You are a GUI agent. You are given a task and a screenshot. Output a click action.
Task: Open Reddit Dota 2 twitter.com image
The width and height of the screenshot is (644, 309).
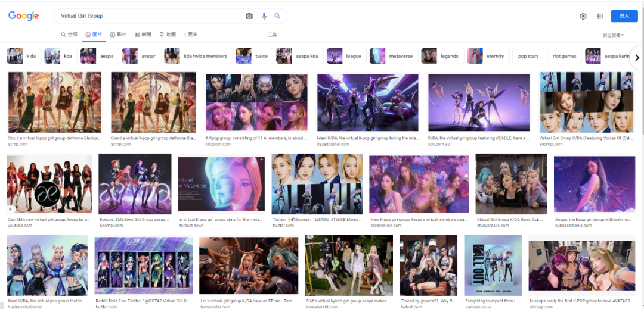point(143,266)
